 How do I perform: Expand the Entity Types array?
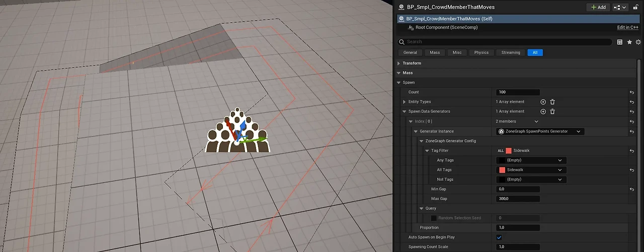click(405, 102)
